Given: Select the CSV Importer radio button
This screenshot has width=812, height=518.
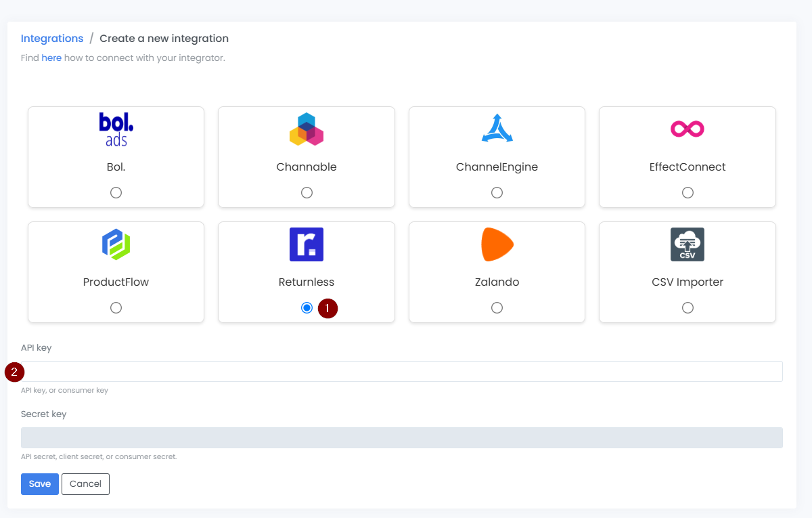Looking at the screenshot, I should click(x=687, y=308).
